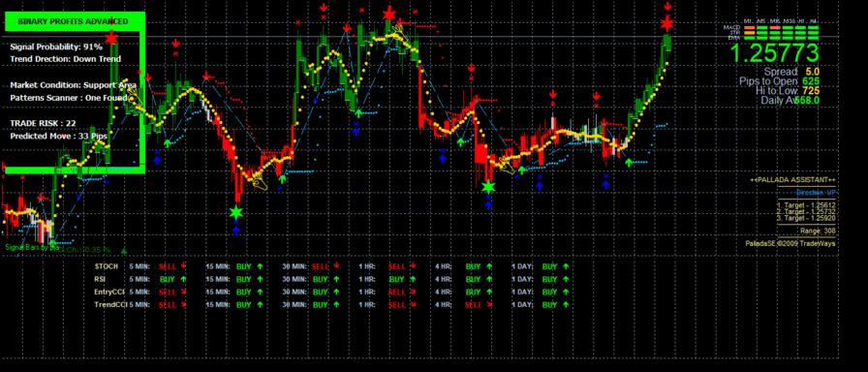Click the STOCH 1 DAY green up arrow
The height and width of the screenshot is (372, 868).
[x=566, y=266]
